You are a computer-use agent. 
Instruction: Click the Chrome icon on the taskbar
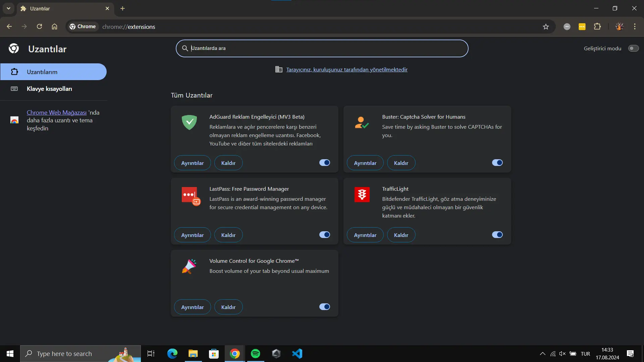coord(234,354)
